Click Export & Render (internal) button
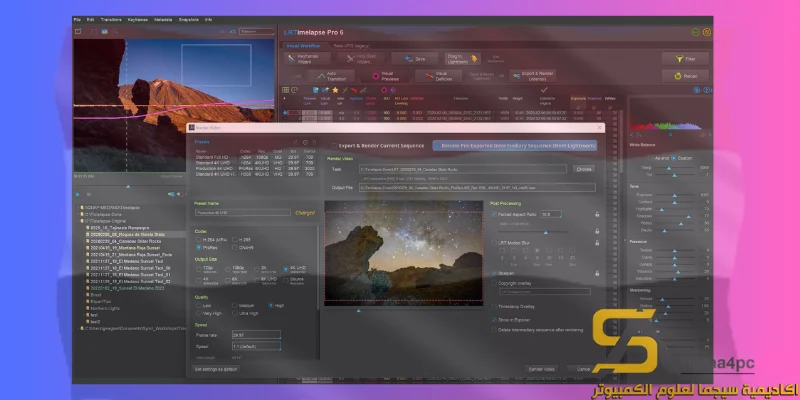 [x=532, y=77]
